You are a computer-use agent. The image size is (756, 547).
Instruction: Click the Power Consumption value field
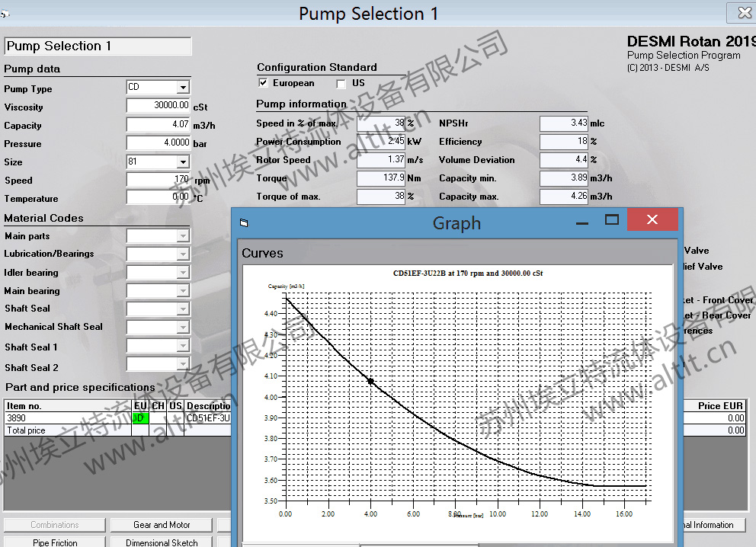point(381,142)
